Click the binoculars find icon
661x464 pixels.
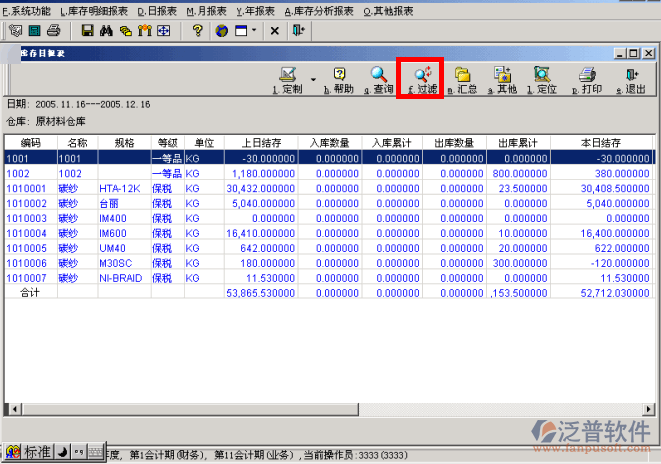point(106,31)
